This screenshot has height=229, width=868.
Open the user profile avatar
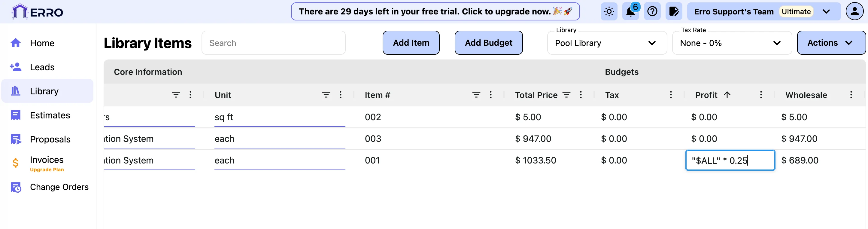tap(854, 11)
